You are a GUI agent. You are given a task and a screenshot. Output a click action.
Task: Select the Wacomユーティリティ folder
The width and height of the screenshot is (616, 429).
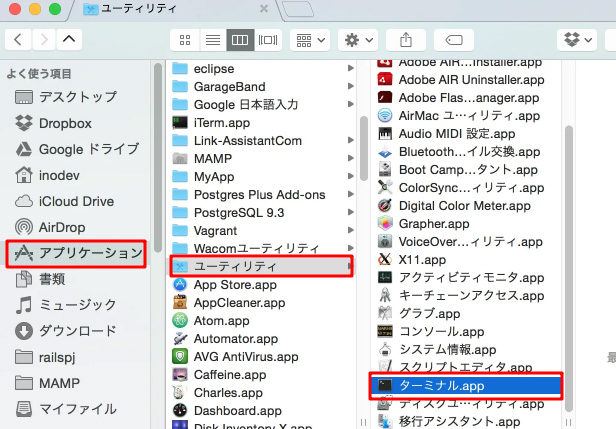point(262,248)
